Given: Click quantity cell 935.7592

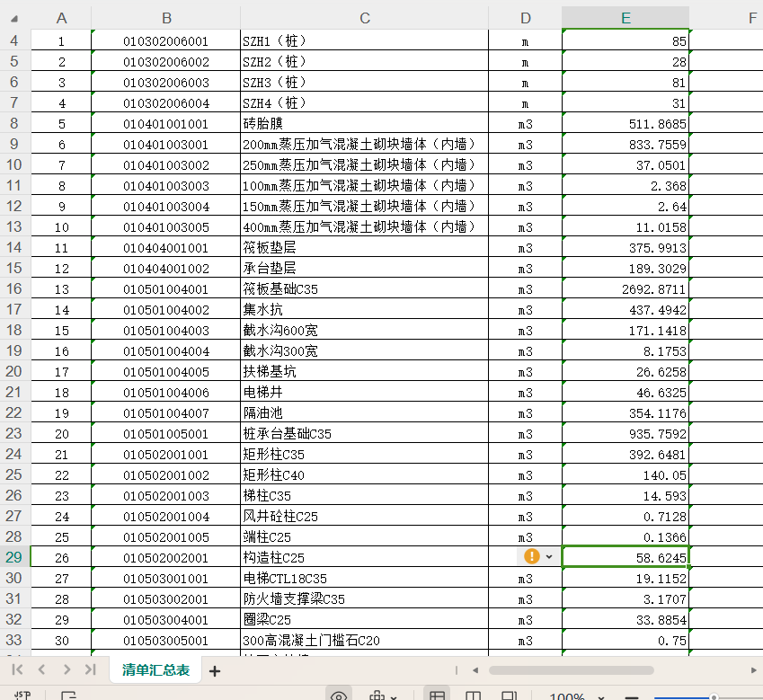Looking at the screenshot, I should click(625, 433).
